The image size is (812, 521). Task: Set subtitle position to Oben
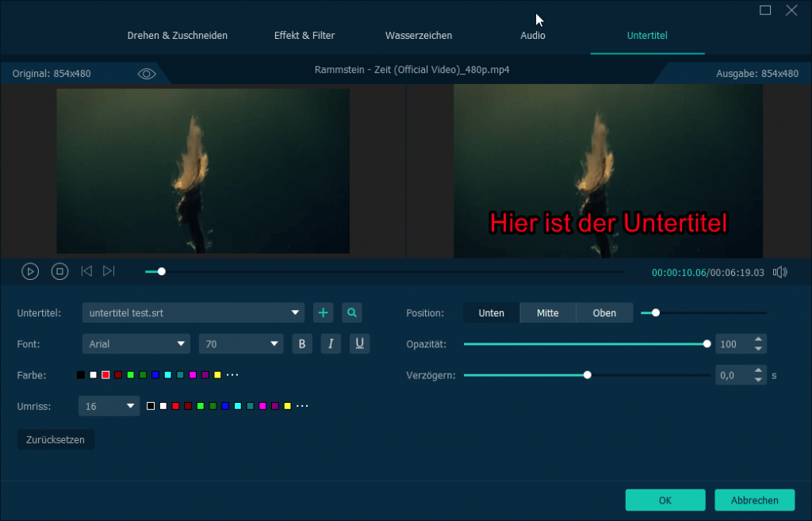pyautogui.click(x=604, y=312)
